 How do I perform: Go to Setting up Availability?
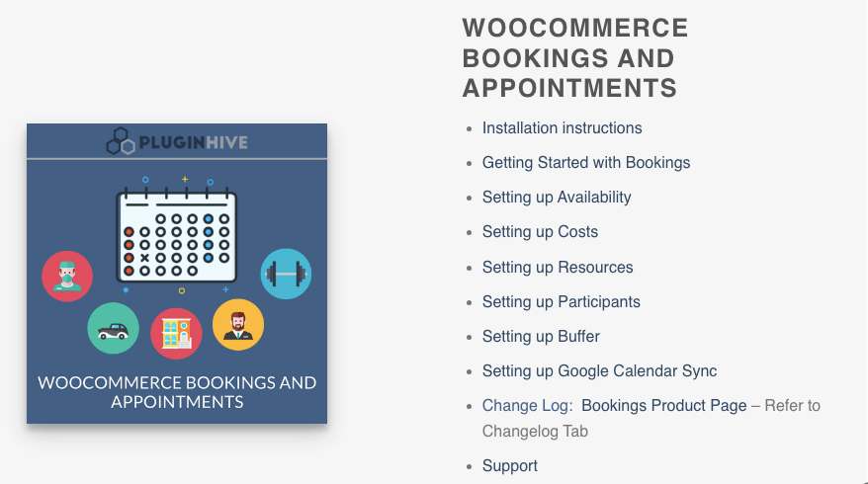(557, 198)
